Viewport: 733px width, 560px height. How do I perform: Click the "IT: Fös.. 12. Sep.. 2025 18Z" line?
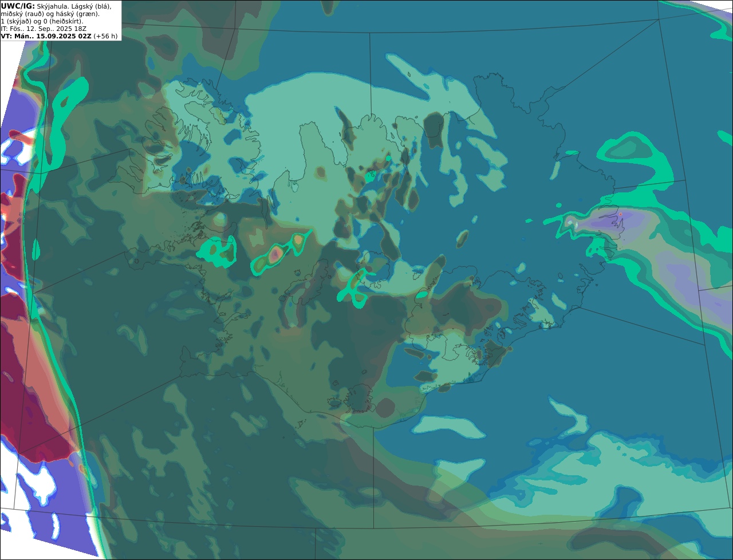[x=44, y=29]
